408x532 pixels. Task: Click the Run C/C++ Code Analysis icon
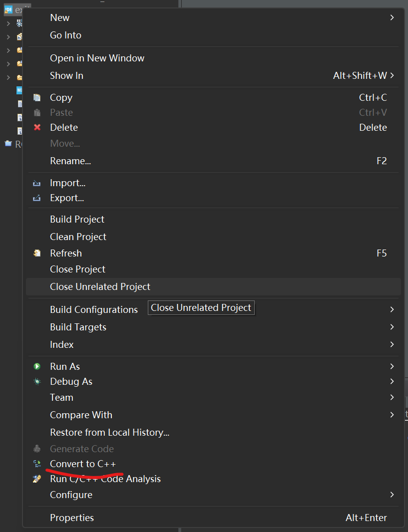[x=37, y=479]
